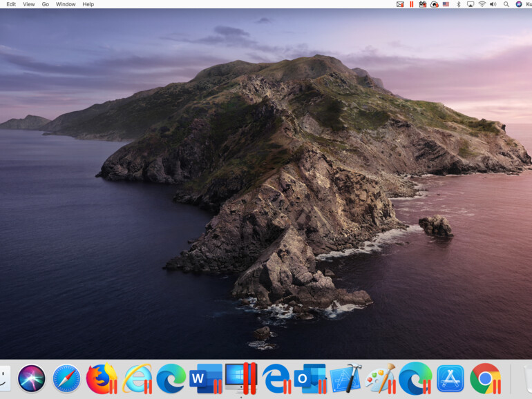Open the Edit menu
The height and width of the screenshot is (399, 532).
tap(11, 4)
